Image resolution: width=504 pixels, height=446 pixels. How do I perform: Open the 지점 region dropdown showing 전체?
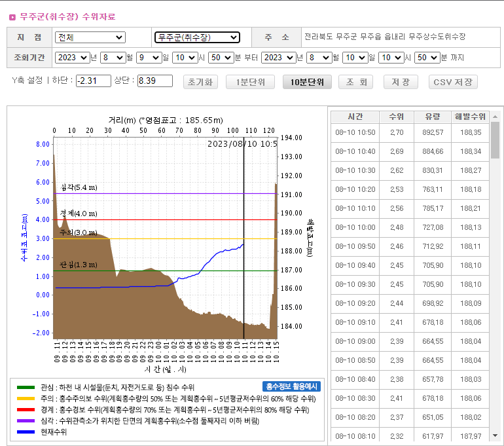(90, 37)
